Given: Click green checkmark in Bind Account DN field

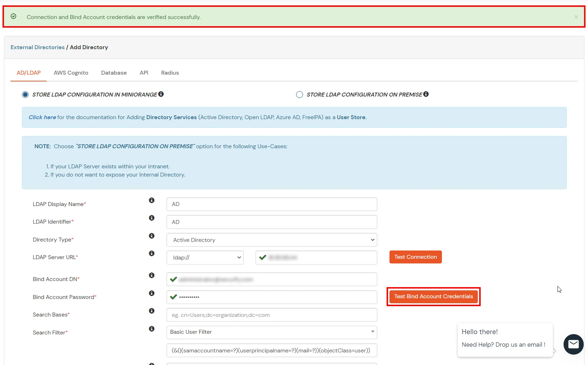Looking at the screenshot, I should pyautogui.click(x=174, y=279).
